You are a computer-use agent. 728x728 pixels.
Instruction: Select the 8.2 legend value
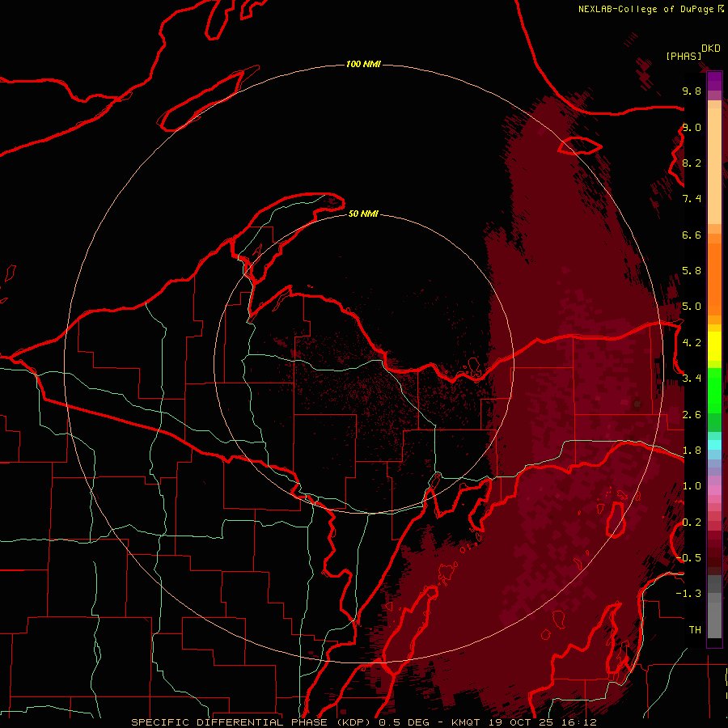point(692,163)
